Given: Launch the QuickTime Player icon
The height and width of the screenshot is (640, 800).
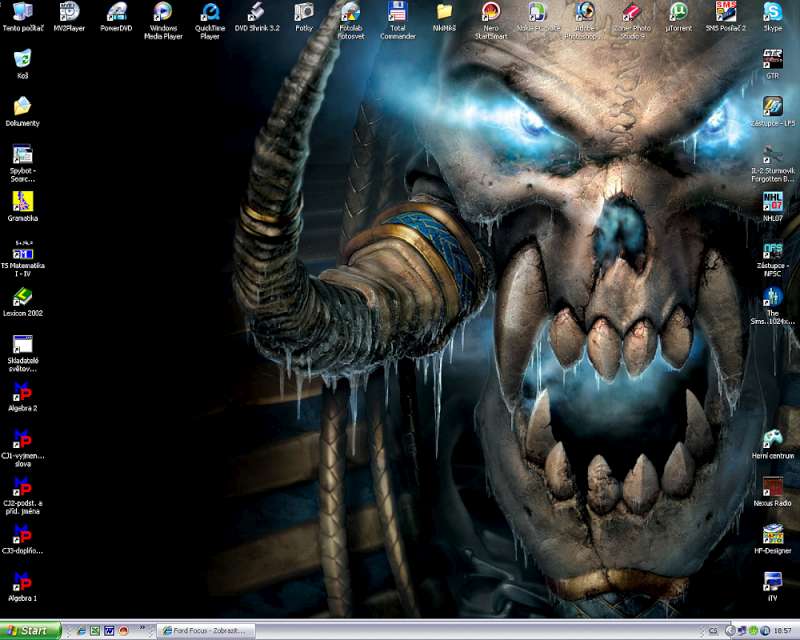Looking at the screenshot, I should (x=210, y=13).
